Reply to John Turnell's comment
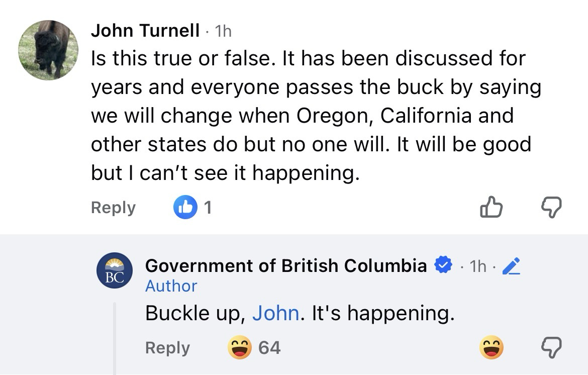 (x=113, y=208)
